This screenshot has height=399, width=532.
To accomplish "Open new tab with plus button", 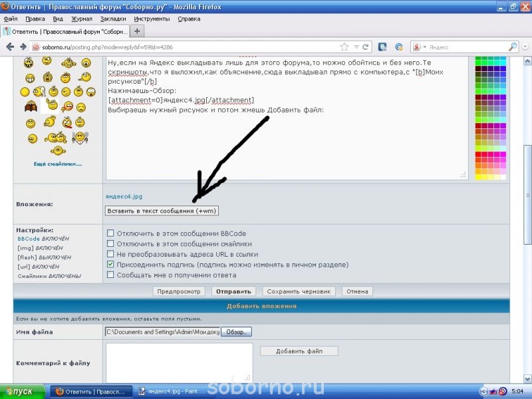I will pos(137,31).
